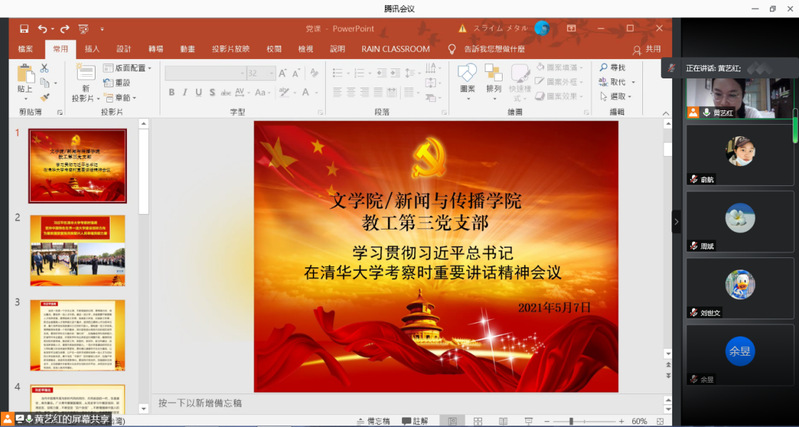Click the notes field 按一下以新增備忘稿
The image size is (799, 427).
click(x=200, y=404)
